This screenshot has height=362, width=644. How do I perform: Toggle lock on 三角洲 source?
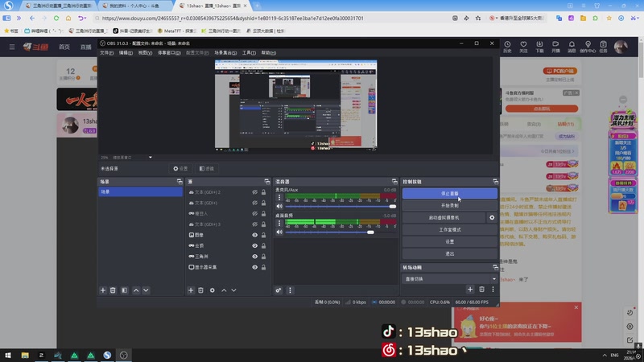(x=264, y=257)
